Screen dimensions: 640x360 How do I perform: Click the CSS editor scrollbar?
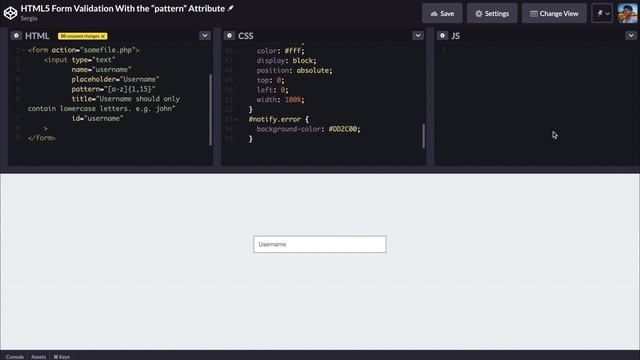(x=423, y=136)
